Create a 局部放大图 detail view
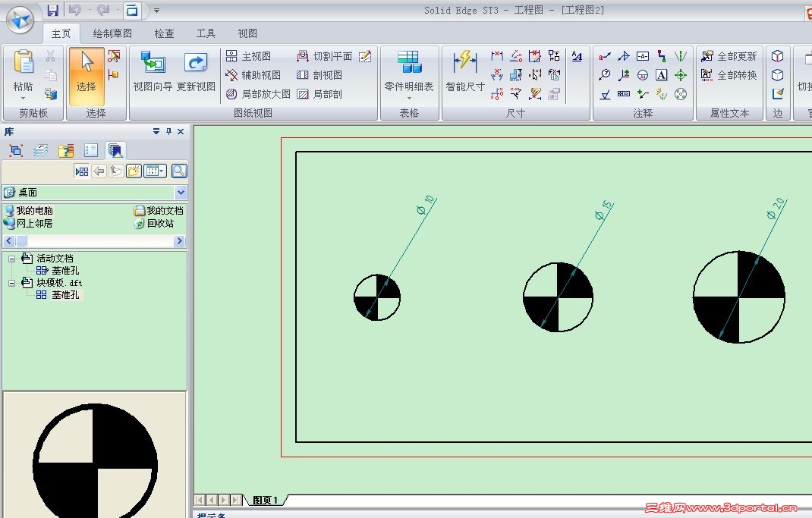Viewport: 812px width, 518px height. coord(258,94)
